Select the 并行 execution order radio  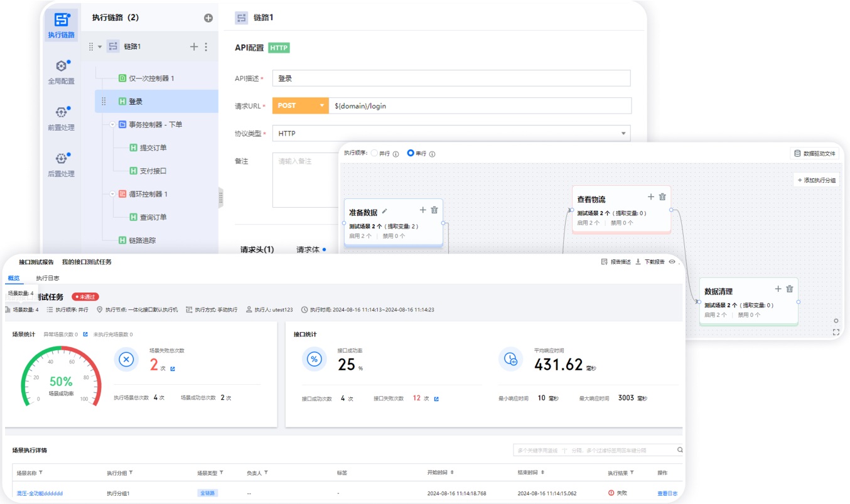click(x=375, y=153)
